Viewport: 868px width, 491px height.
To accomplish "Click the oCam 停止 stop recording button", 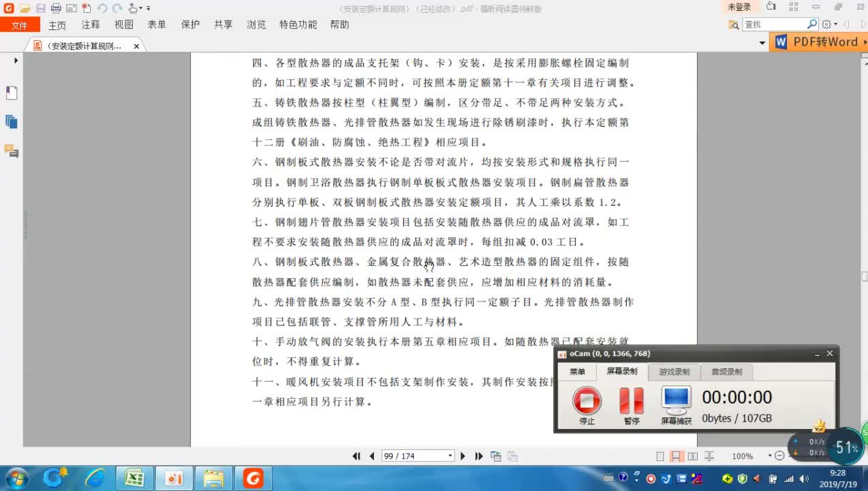I will pos(587,406).
